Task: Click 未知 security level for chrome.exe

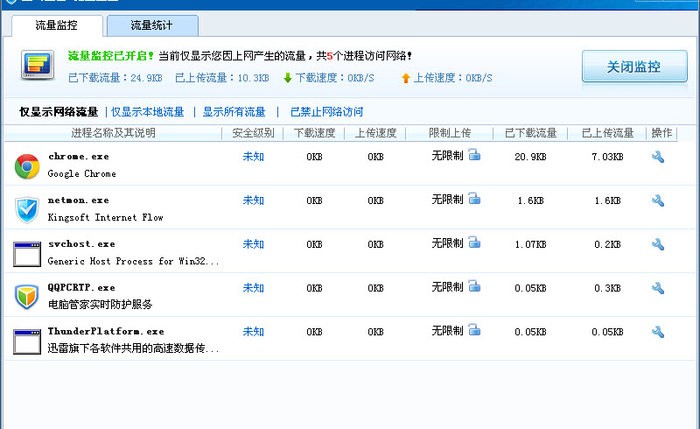Action: pos(253,157)
